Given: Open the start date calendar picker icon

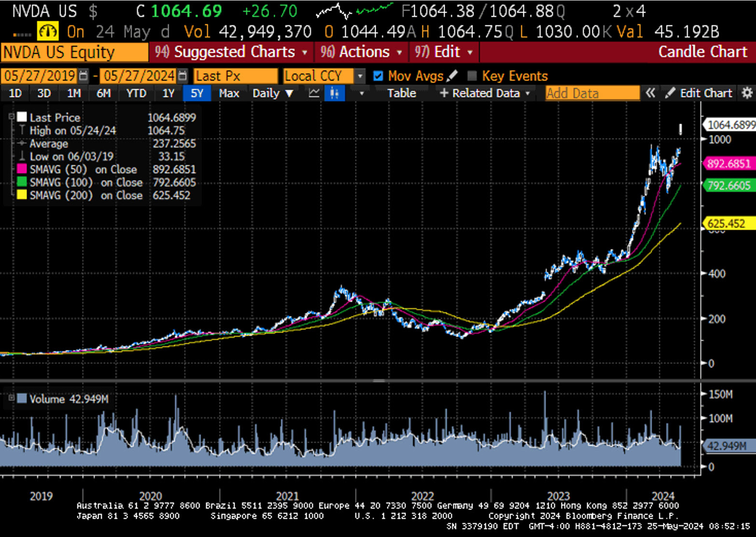Looking at the screenshot, I should click(x=84, y=76).
